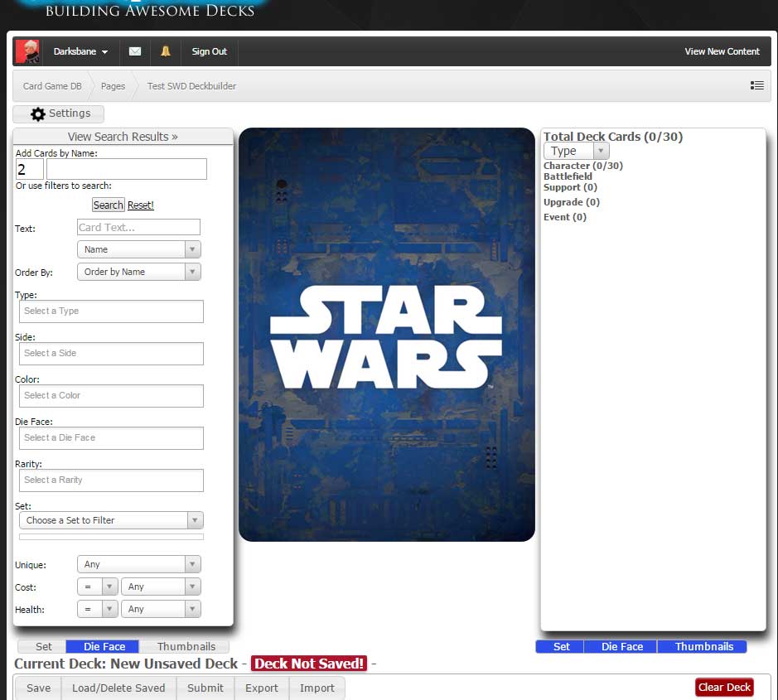Click the red Clear Deck button
The image size is (778, 700).
click(724, 687)
